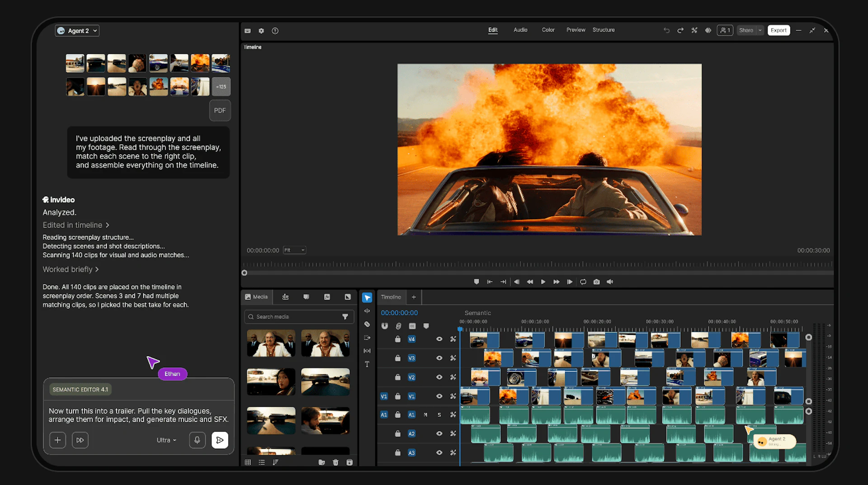Click the preview scrubber handle
The width and height of the screenshot is (868, 485).
coord(244,273)
